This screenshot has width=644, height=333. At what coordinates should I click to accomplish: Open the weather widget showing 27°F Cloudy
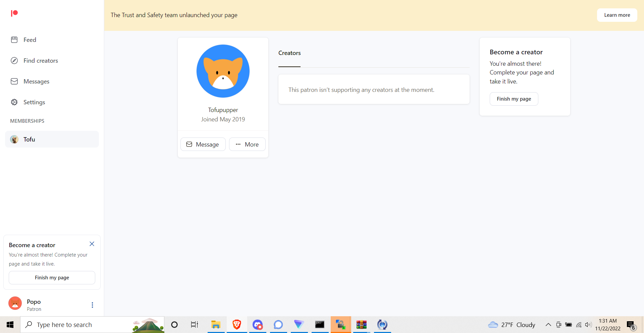(512, 325)
